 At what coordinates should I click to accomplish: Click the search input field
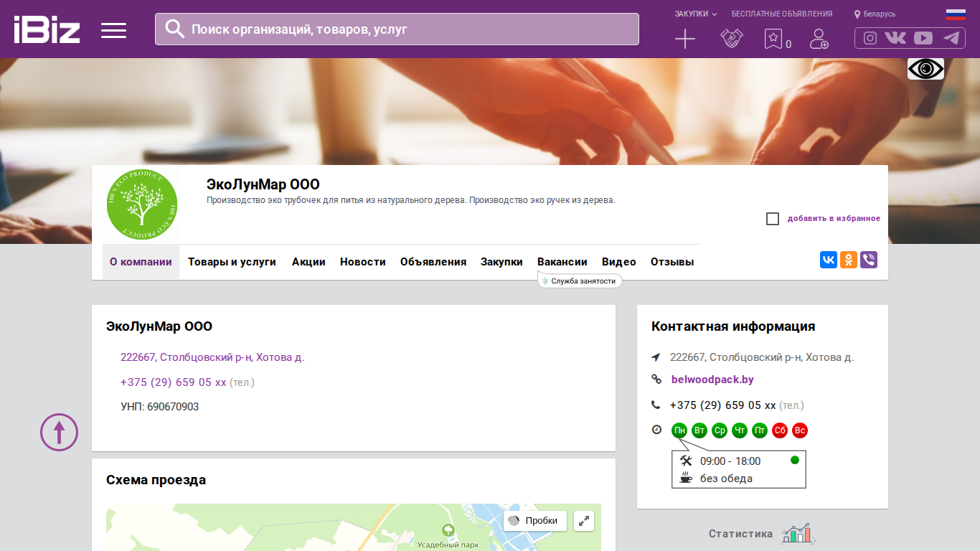[x=397, y=29]
